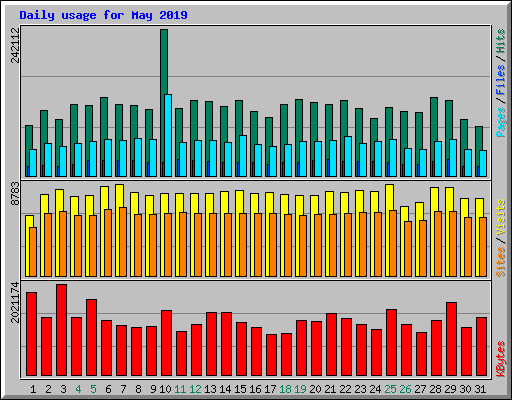512x400 pixels.
Task: Click the orange sites bar for day 31
Action: [483, 247]
